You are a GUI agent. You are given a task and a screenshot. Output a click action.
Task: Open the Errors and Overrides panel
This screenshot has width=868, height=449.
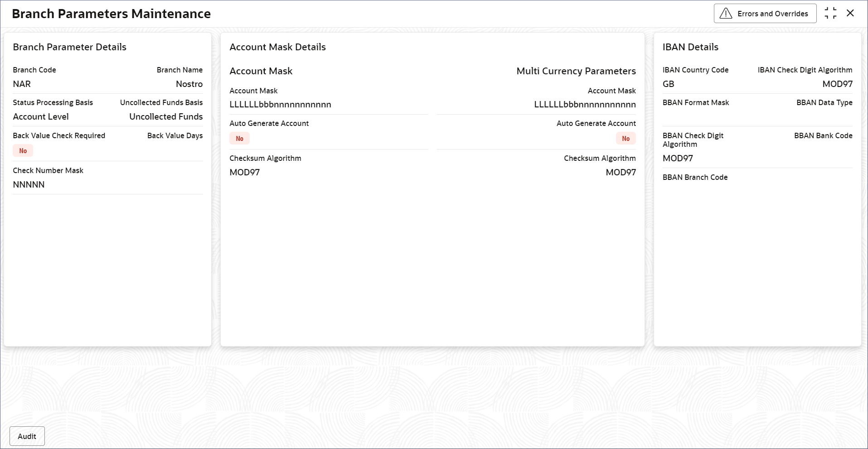pyautogui.click(x=772, y=14)
